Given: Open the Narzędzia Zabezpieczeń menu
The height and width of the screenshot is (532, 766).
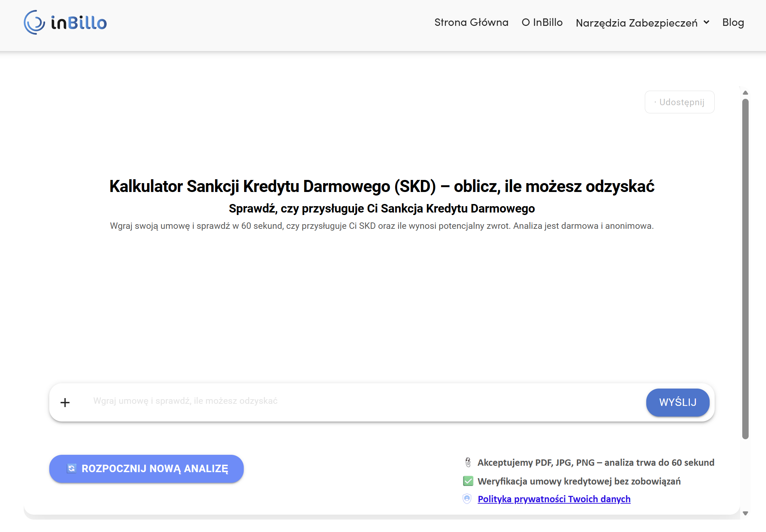Looking at the screenshot, I should point(636,23).
